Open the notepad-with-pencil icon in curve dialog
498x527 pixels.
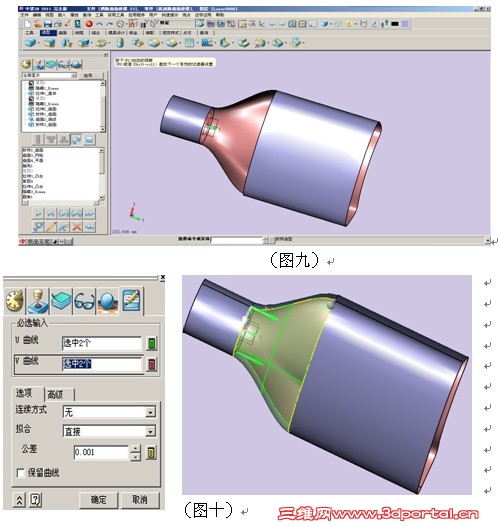tap(131, 300)
